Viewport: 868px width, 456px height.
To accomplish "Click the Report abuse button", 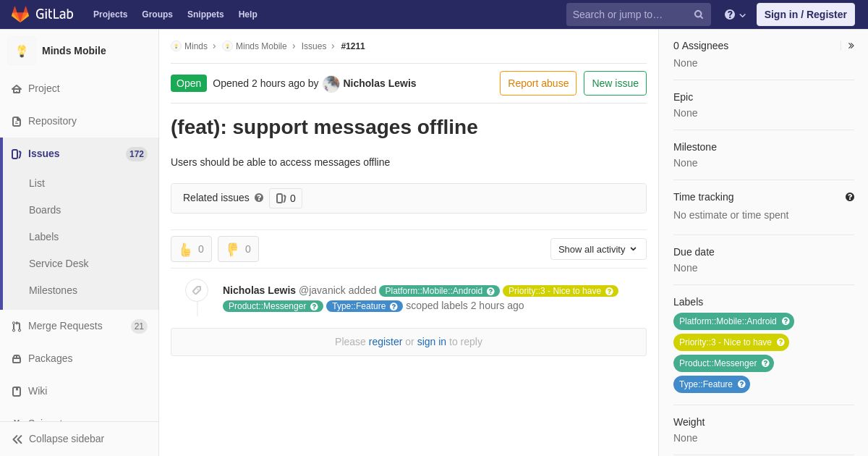I will click(x=538, y=83).
